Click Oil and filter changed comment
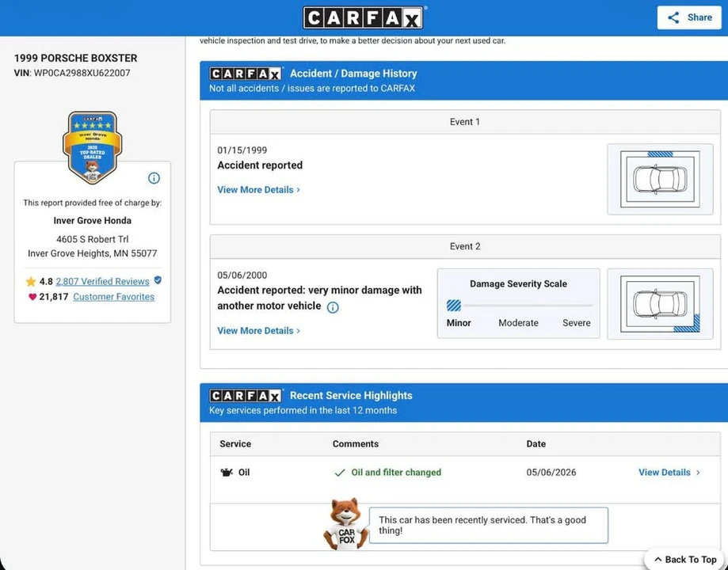Screen dimensions: 728x570 pos(396,473)
